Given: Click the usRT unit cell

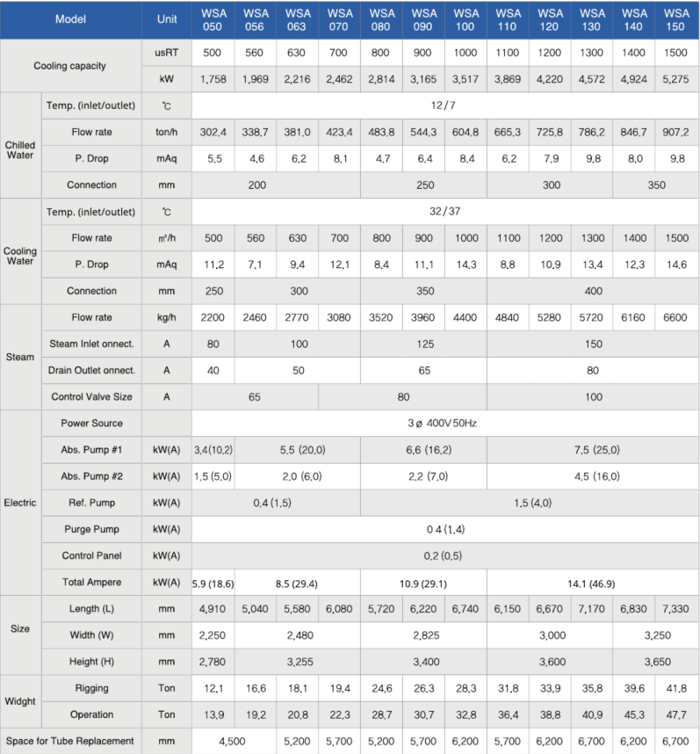Looking at the screenshot, I should [167, 53].
